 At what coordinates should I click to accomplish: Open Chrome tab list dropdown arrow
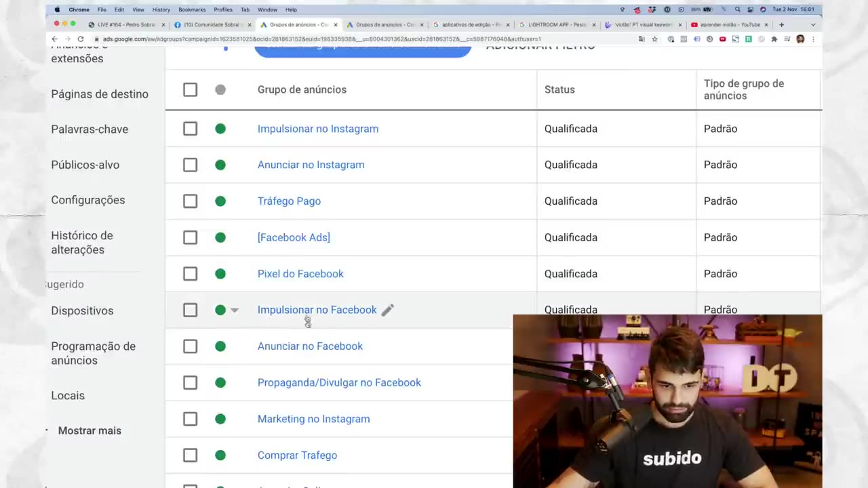813,24
